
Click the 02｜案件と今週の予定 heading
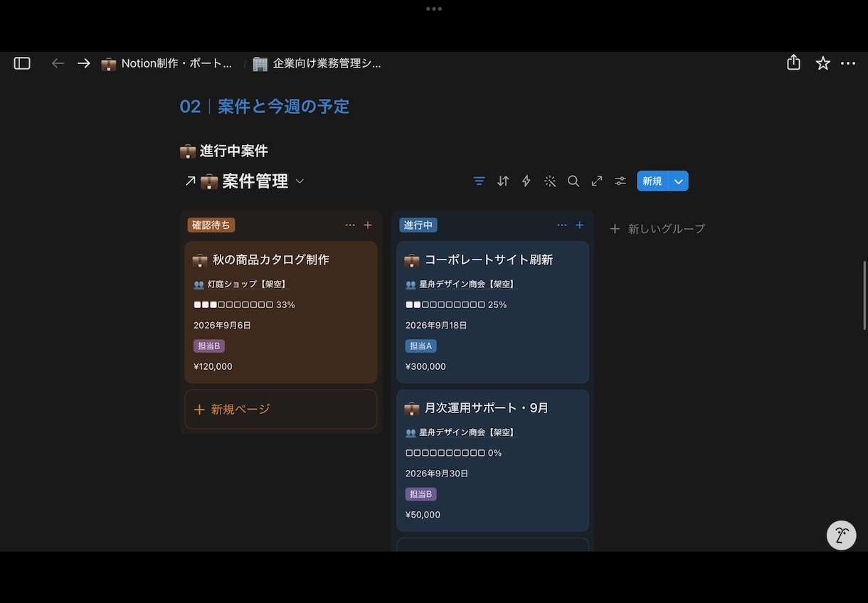[x=265, y=107]
